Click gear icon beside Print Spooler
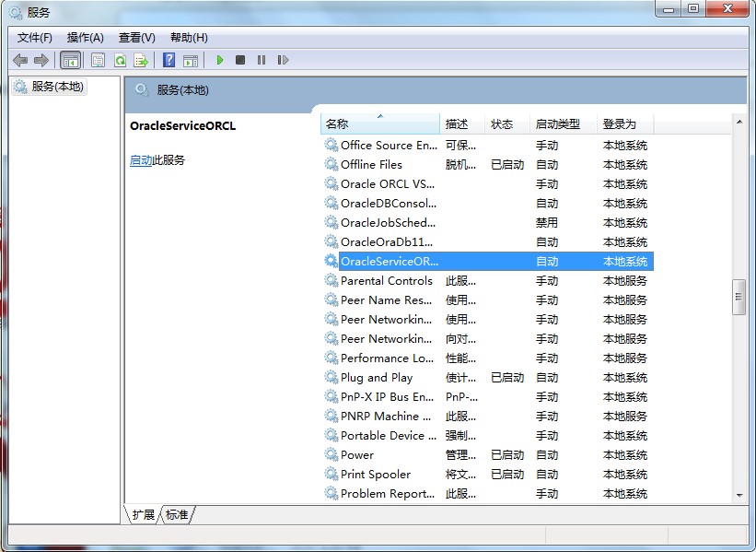This screenshot has width=756, height=552. 331,474
